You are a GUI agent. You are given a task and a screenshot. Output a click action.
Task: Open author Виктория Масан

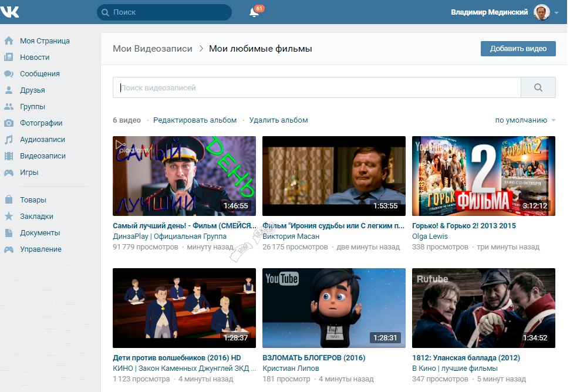click(291, 236)
